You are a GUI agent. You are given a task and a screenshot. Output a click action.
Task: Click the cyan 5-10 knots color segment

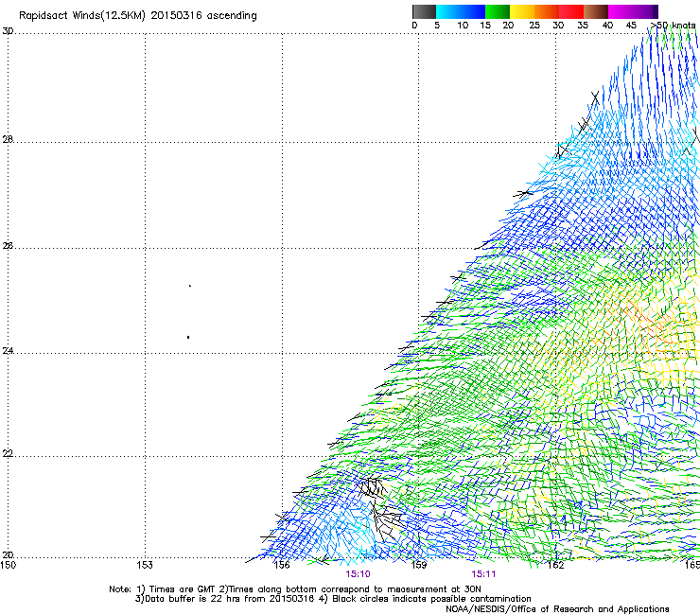coord(448,11)
